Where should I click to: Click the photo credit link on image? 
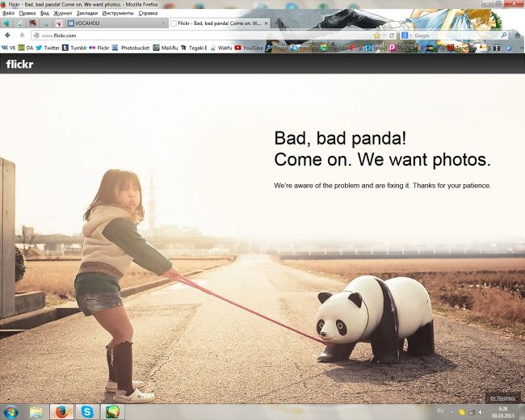[x=502, y=398]
